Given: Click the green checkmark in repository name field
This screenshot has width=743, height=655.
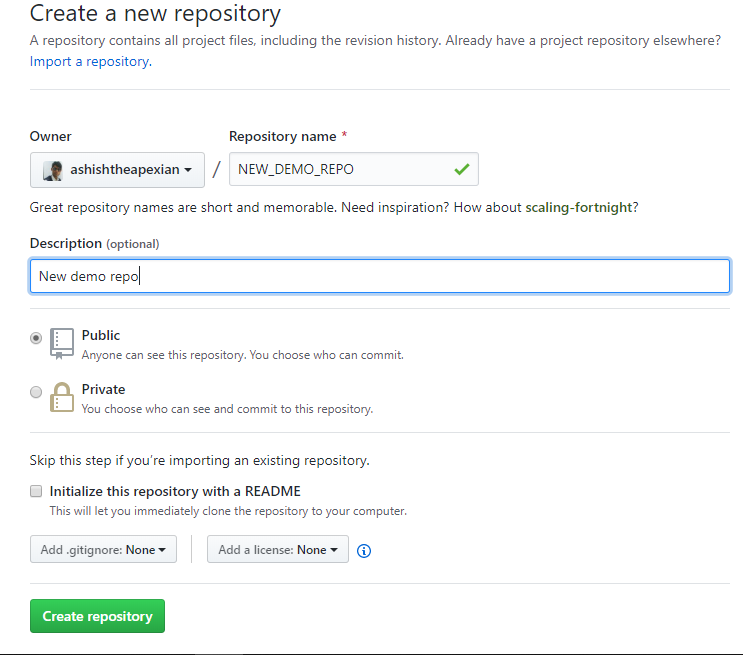Looking at the screenshot, I should (x=461, y=169).
